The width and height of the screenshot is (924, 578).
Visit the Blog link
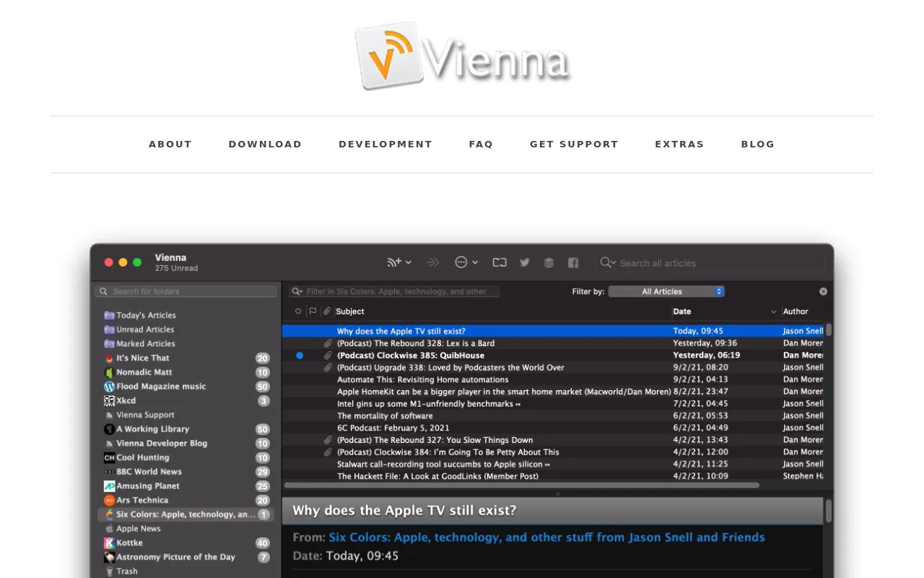point(758,144)
